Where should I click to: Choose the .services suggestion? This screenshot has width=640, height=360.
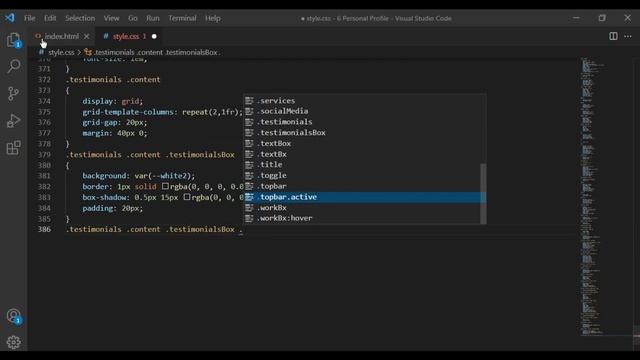point(365,100)
